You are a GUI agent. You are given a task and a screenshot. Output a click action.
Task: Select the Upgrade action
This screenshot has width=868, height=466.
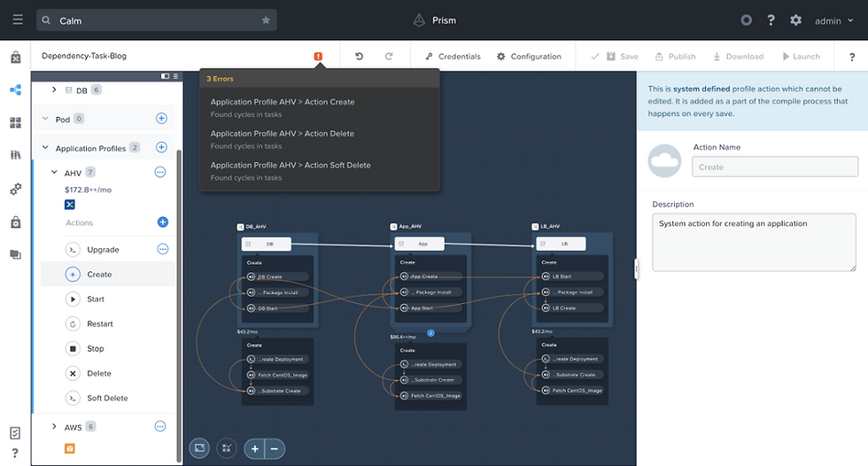103,250
